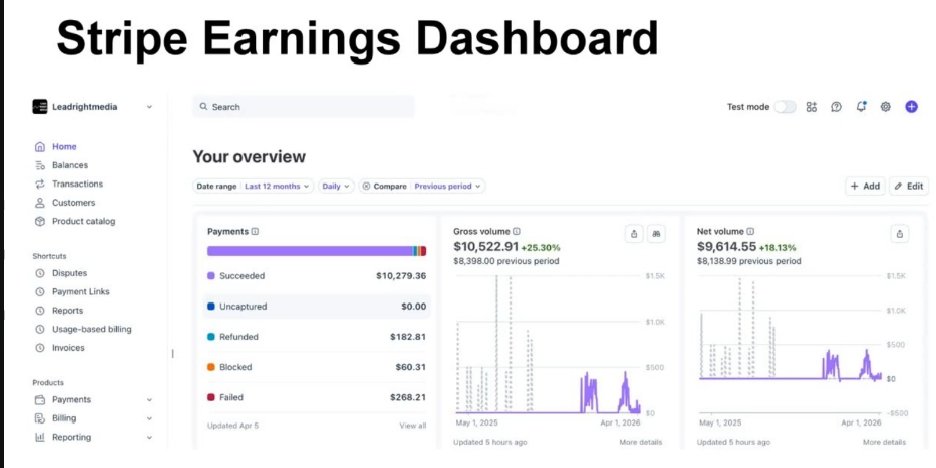This screenshot has width=936, height=468.
Task: Open Transactions in the sidebar
Action: click(77, 184)
